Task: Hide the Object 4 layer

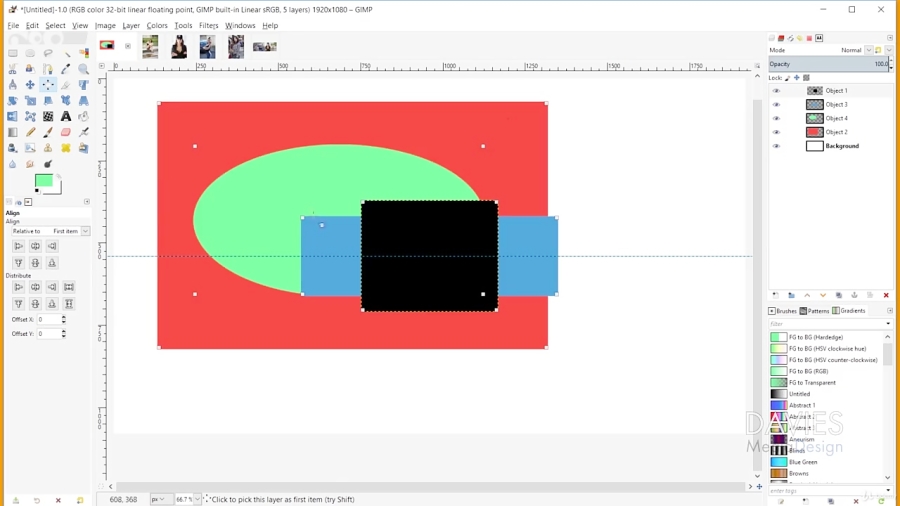Action: pos(776,118)
